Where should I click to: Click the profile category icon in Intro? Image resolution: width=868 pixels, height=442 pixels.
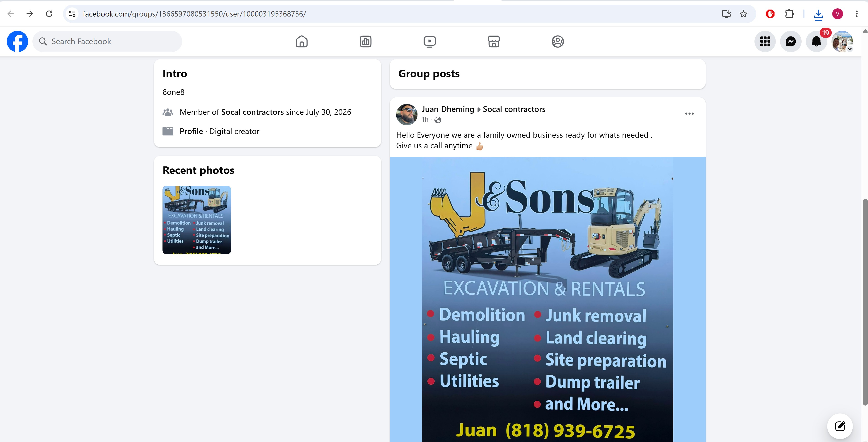168,131
